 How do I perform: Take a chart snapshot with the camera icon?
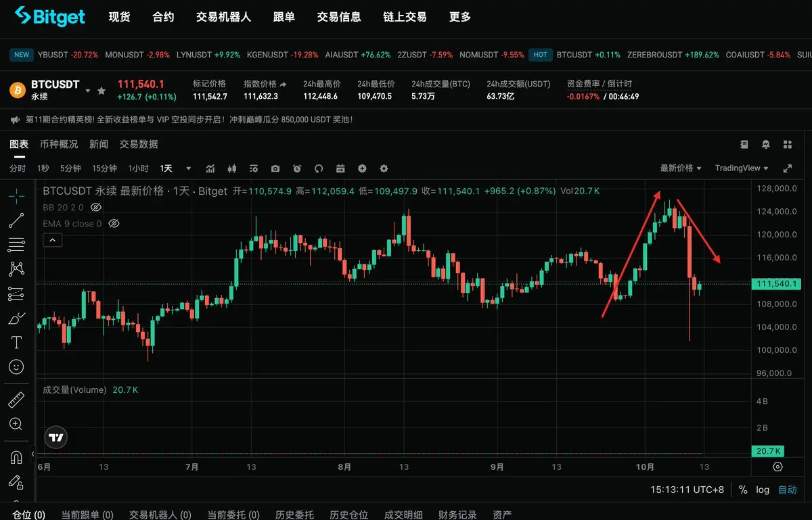click(275, 168)
